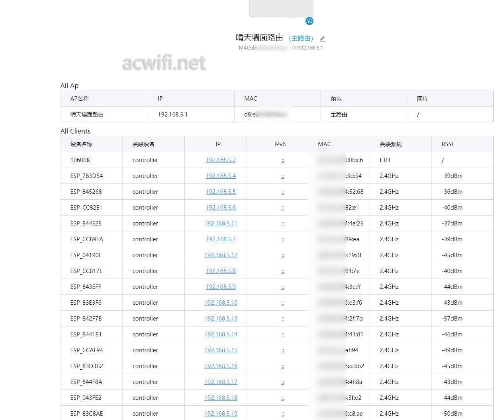Open IP link 192.168.5.11
Screen dimensions: 504x420
point(221,223)
